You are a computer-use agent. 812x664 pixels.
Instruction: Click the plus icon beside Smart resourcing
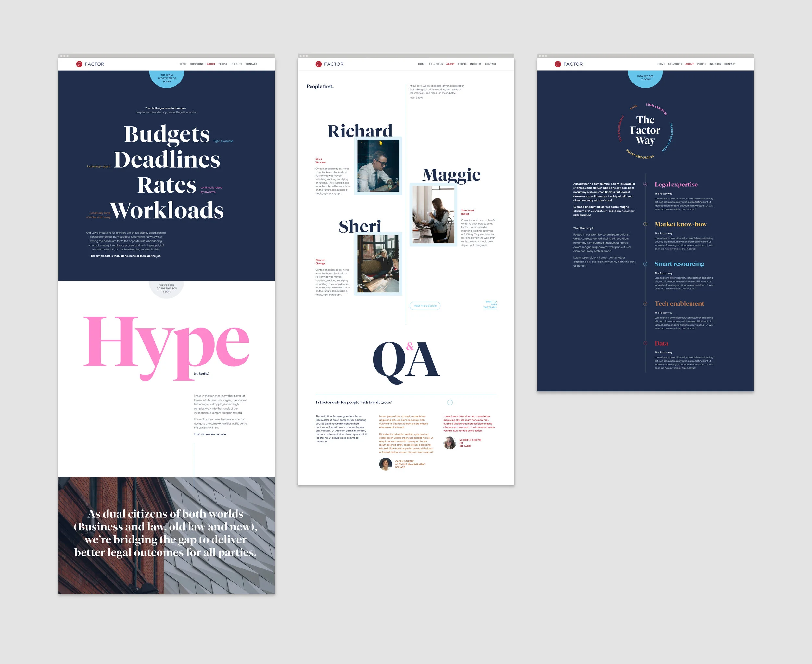(x=645, y=264)
